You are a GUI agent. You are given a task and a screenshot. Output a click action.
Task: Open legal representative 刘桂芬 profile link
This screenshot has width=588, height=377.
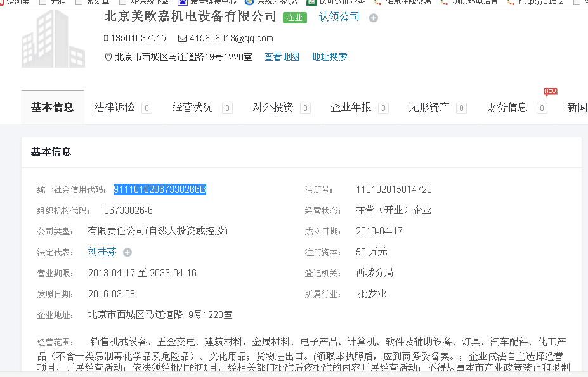102,252
